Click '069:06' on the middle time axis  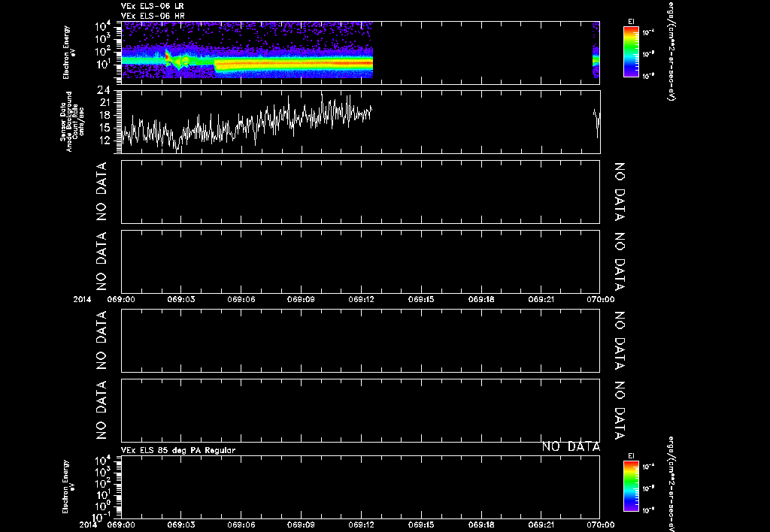click(x=241, y=299)
